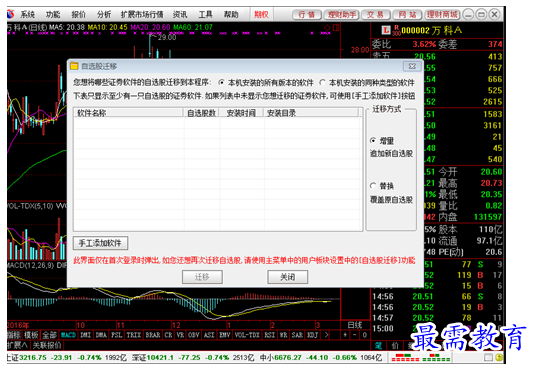Click the R300 marker beside stock code
This screenshot has width=535, height=369.
(x=396, y=30)
